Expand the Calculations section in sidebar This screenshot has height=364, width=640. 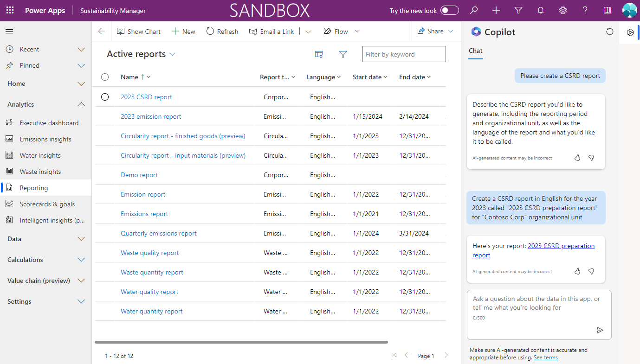point(81,260)
